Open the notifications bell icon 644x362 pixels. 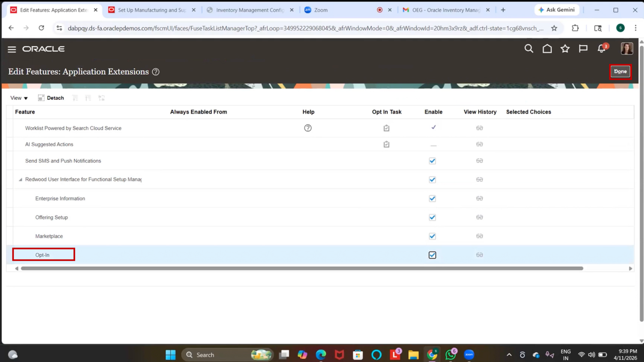[x=602, y=49]
